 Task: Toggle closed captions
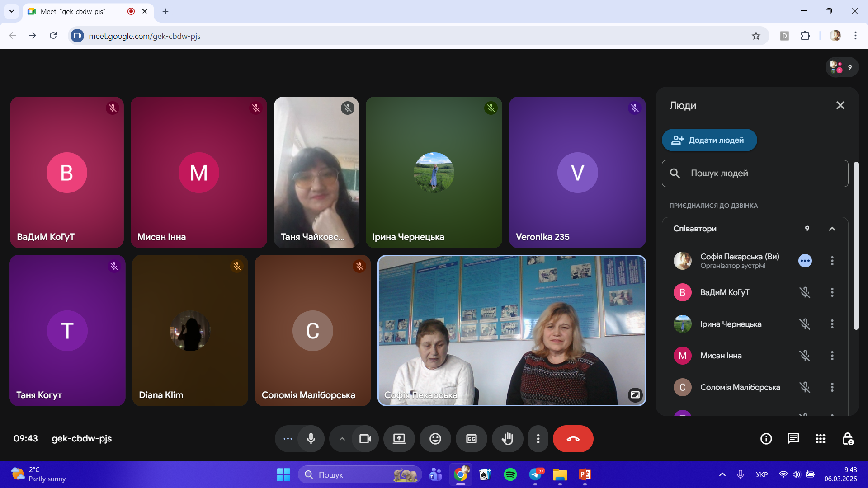[471, 438]
